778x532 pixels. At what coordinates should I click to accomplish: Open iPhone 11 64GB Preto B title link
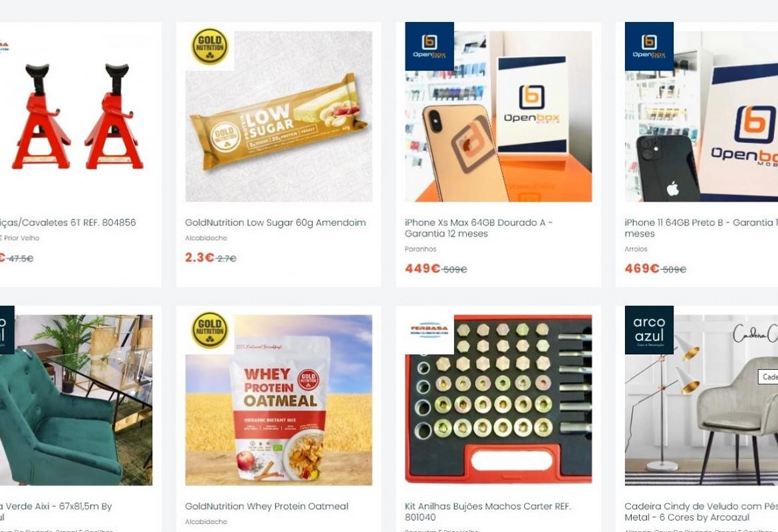pos(701,228)
